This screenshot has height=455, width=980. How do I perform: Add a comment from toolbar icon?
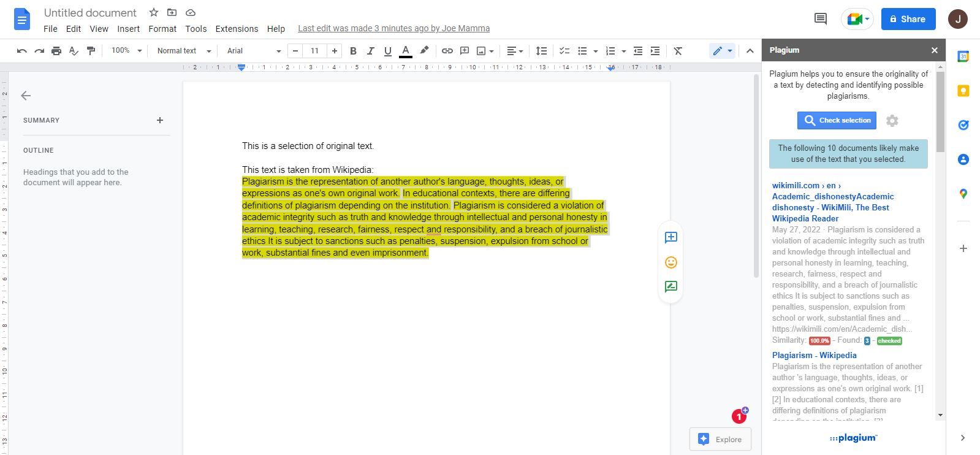[x=465, y=51]
